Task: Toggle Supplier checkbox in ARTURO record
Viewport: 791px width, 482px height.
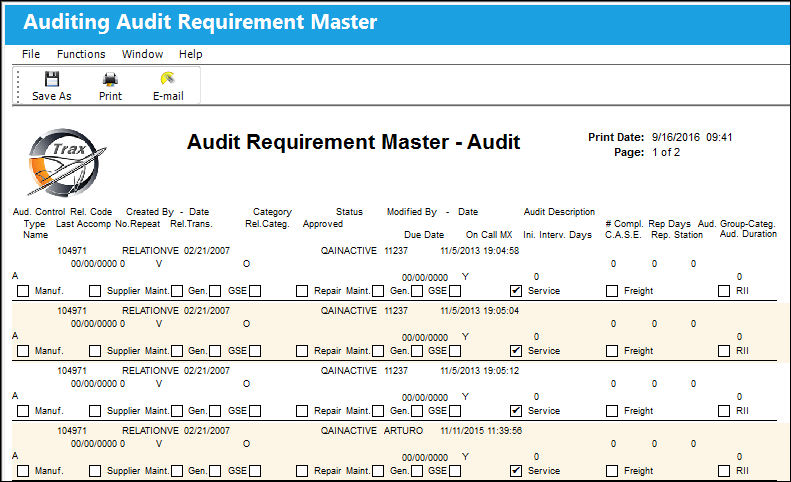Action: coord(95,471)
